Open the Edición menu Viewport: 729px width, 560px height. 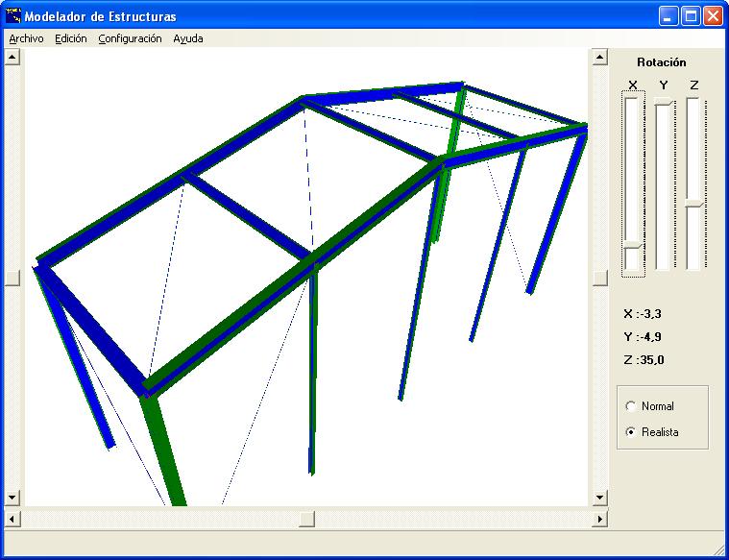point(71,39)
